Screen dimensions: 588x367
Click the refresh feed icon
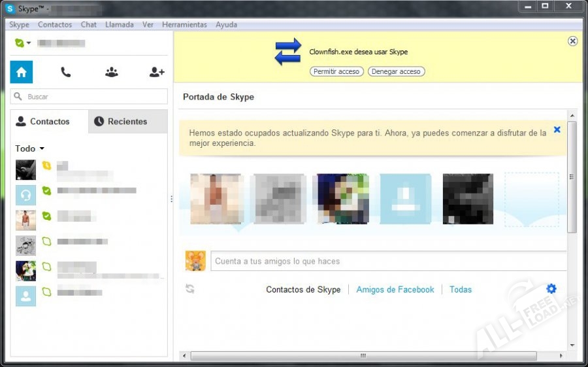coord(190,289)
